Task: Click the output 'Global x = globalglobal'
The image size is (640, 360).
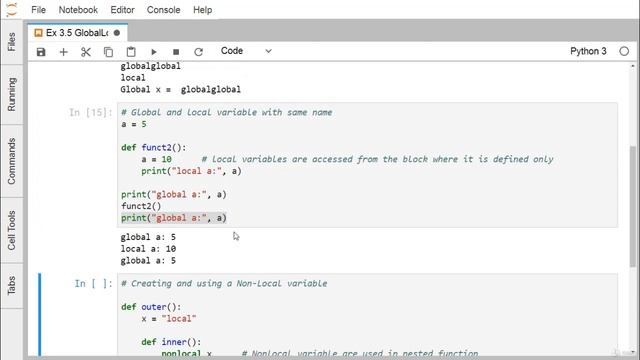Action: click(180, 89)
